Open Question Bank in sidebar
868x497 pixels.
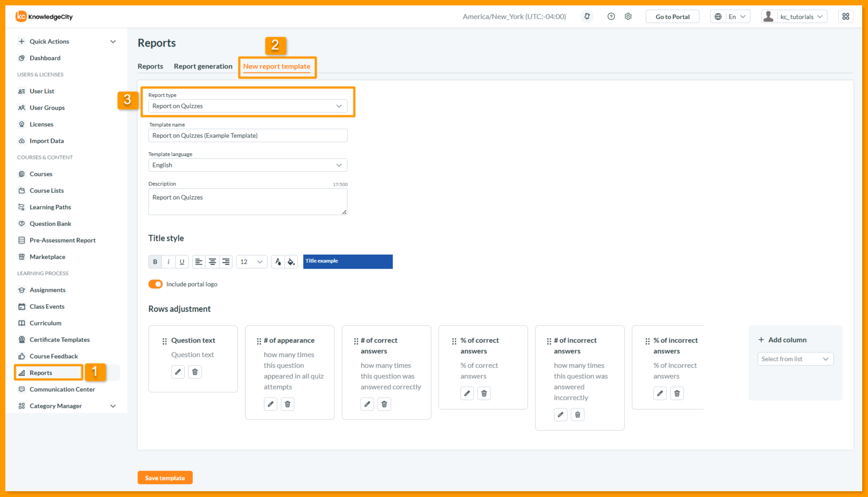(50, 223)
